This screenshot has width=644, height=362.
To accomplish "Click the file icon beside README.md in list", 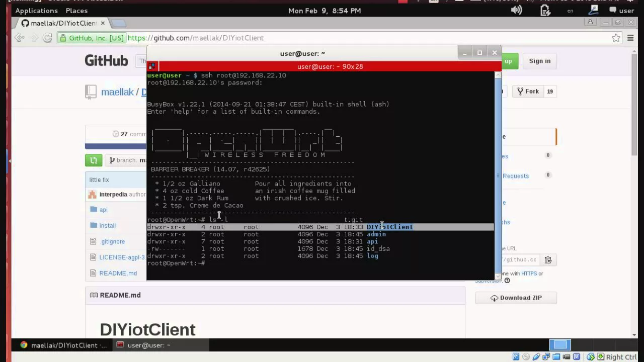I will [93, 273].
